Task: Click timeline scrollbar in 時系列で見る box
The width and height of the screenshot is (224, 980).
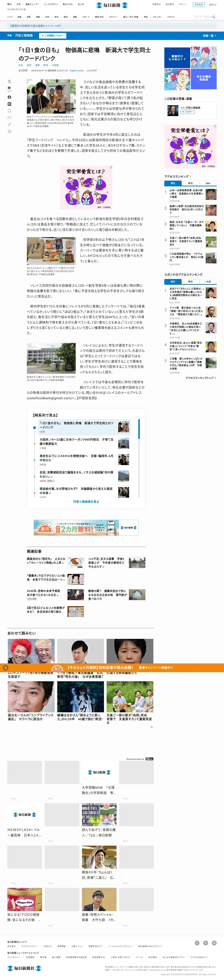Action: (x=139, y=429)
